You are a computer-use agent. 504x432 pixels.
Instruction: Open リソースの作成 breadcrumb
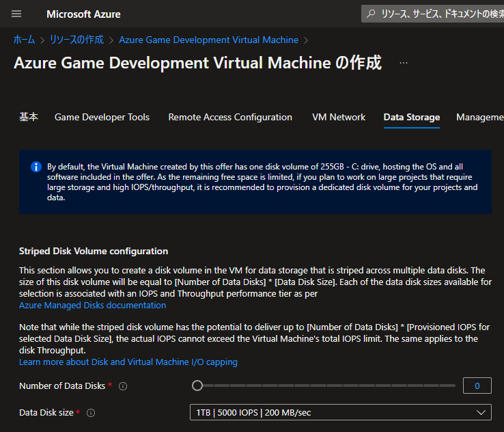point(76,40)
